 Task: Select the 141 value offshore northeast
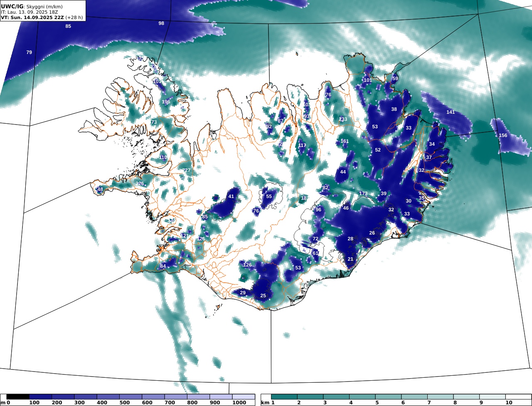451,112
